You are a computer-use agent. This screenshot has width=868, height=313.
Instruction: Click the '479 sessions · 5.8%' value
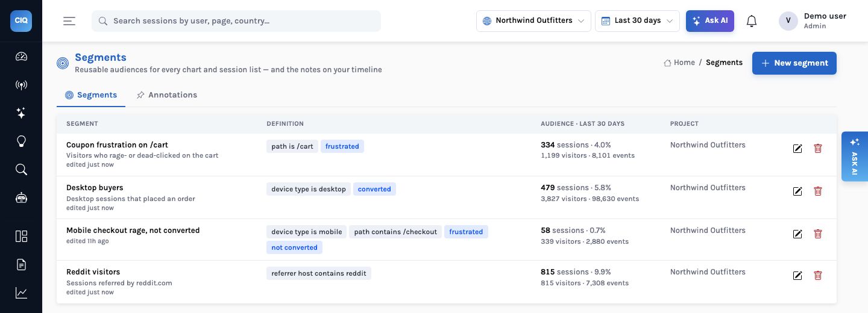click(x=576, y=188)
